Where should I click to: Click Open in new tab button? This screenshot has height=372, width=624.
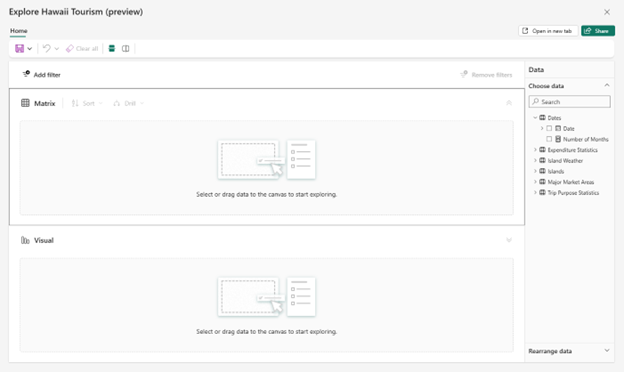coord(548,31)
